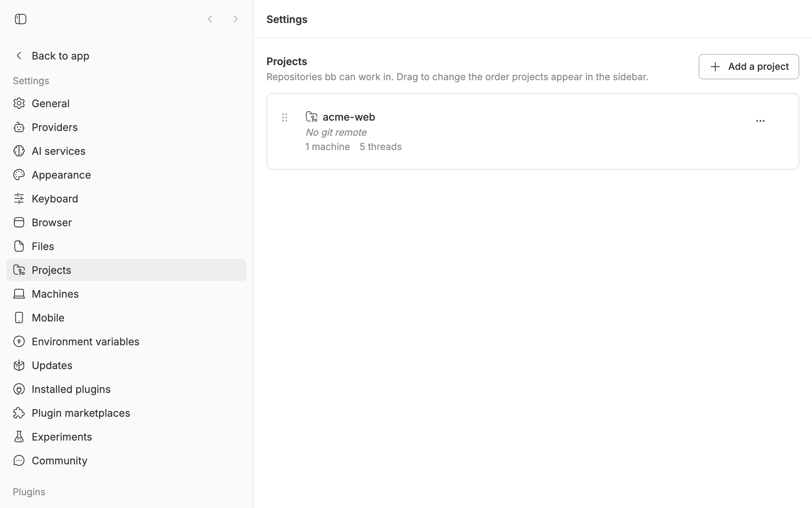Open the Plugin marketplaces label
This screenshot has width=812, height=508.
pyautogui.click(x=81, y=413)
